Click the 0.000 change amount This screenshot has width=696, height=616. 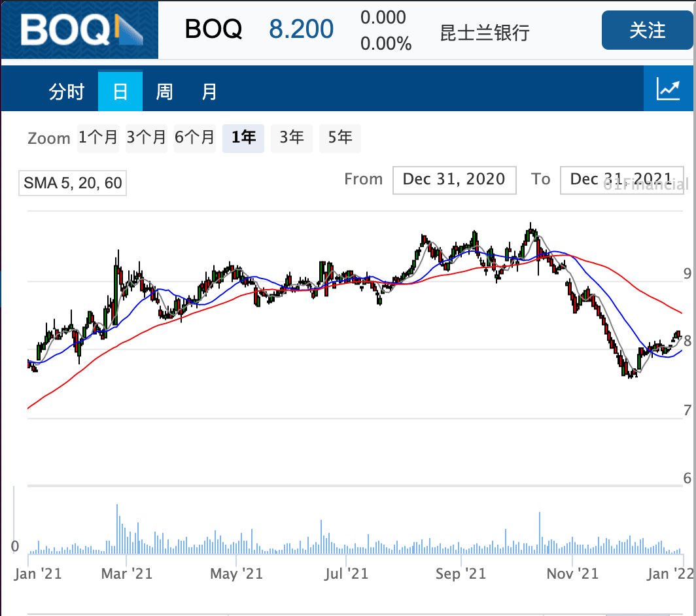pyautogui.click(x=383, y=18)
